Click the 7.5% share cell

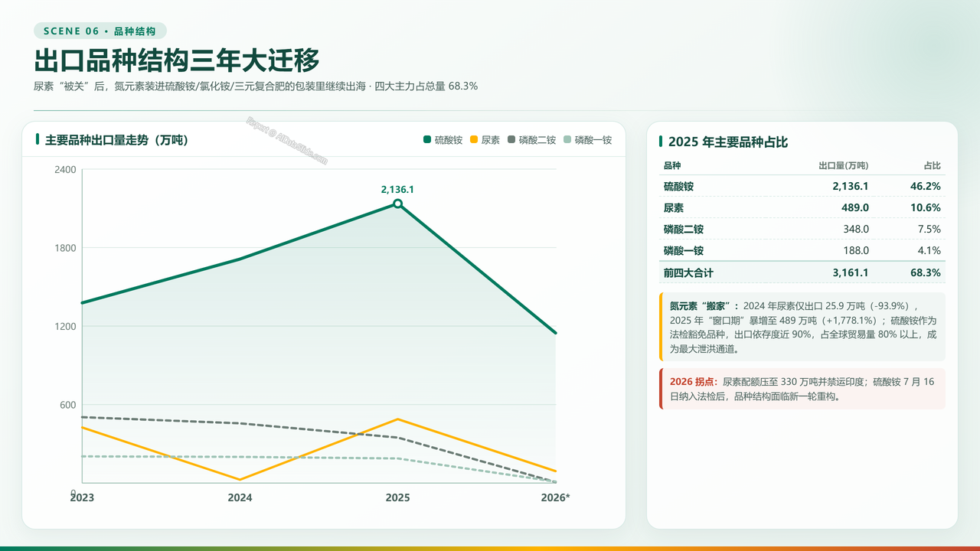tap(929, 229)
